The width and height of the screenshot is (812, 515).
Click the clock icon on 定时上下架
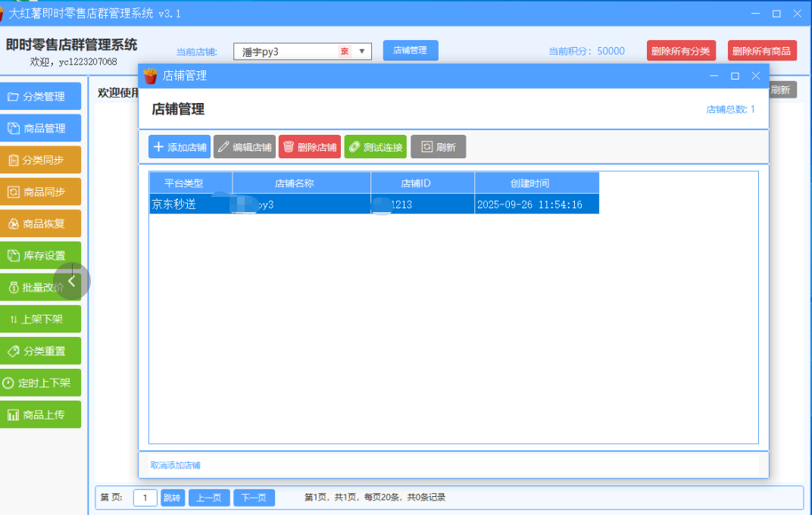pyautogui.click(x=8, y=383)
